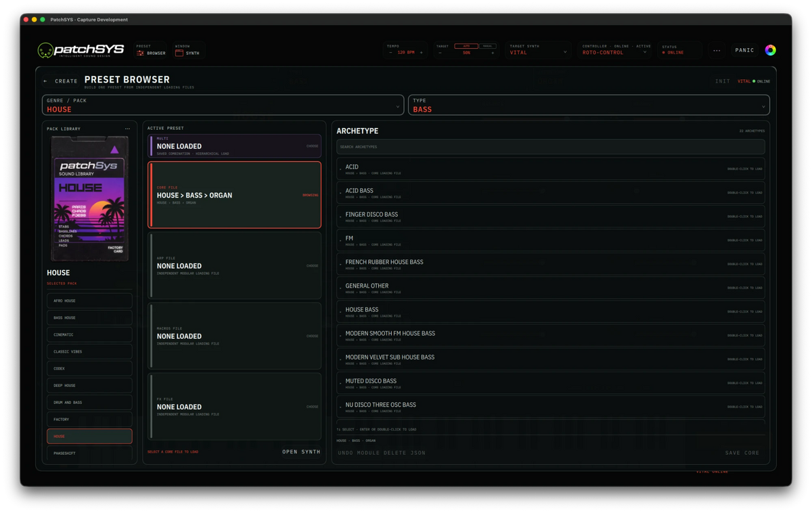The height and width of the screenshot is (513, 812).
Task: Select the FINGER DISCO BASS archetype
Action: (x=551, y=217)
